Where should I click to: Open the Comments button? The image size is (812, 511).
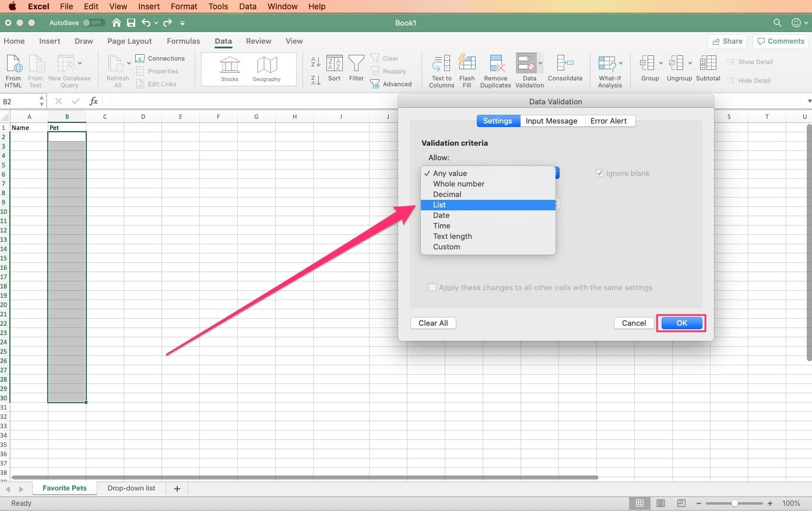point(780,41)
